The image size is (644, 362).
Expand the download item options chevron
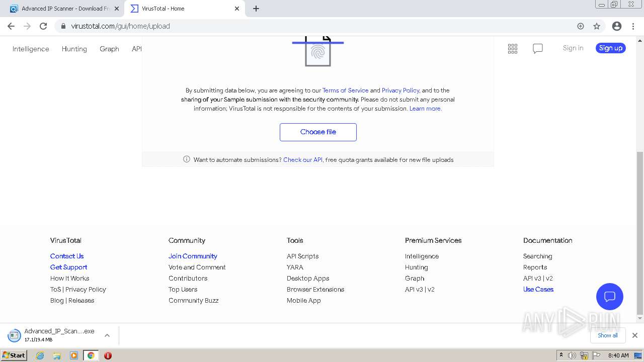[107, 335]
